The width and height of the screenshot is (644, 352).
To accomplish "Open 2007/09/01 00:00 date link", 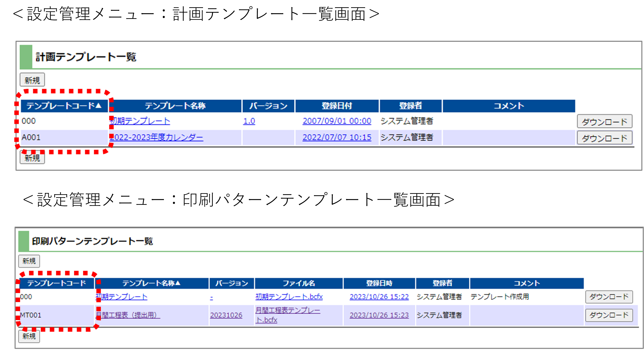I will (x=337, y=121).
